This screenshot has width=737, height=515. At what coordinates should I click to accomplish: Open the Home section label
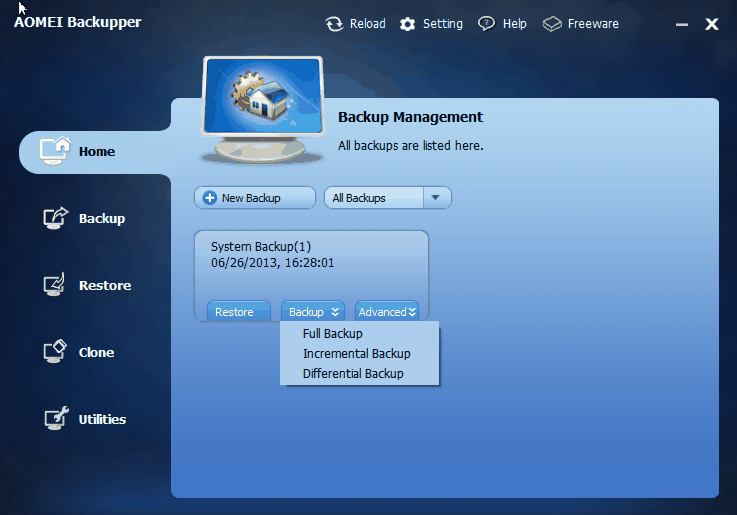click(97, 151)
